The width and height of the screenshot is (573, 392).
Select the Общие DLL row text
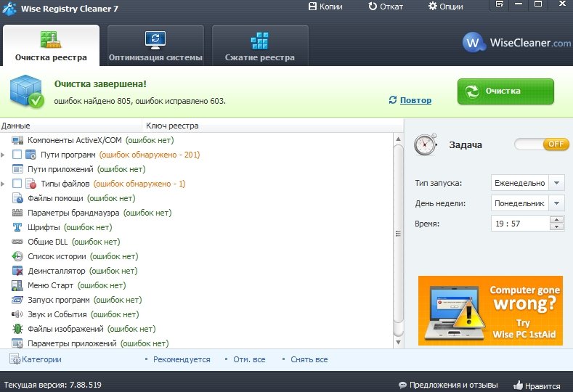74,242
